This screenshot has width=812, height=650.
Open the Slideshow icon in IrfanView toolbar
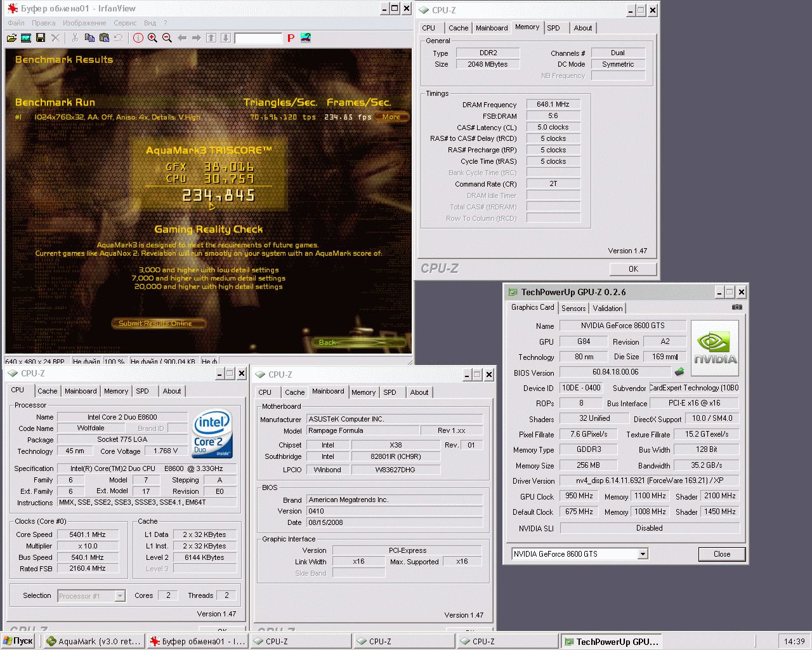tap(26, 38)
